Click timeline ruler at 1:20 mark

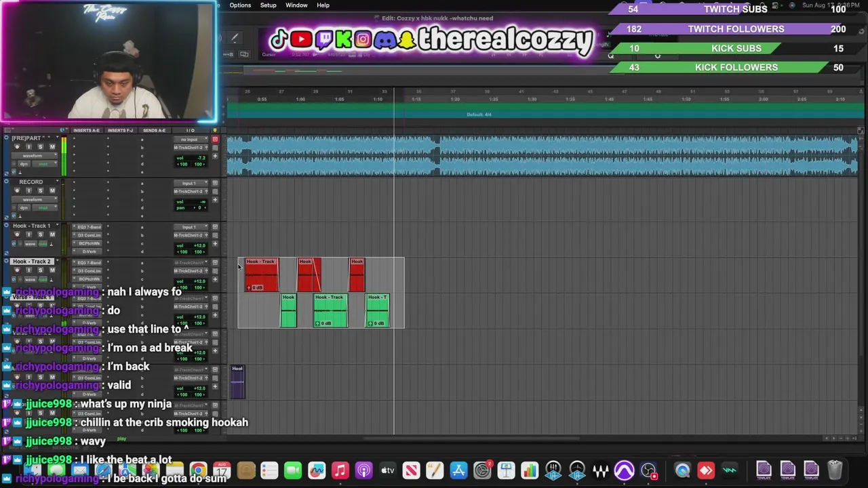pos(455,99)
